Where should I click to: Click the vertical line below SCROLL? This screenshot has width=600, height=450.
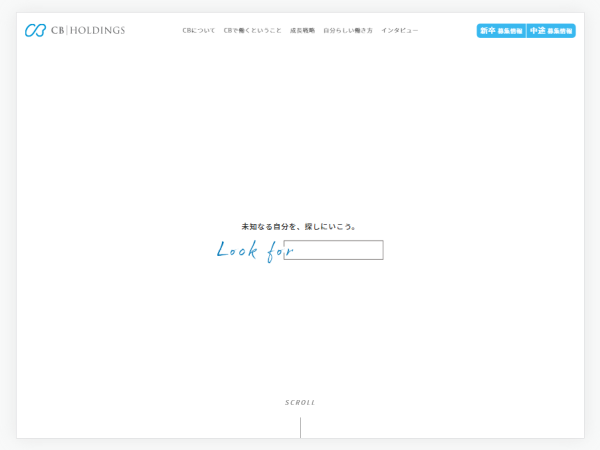click(x=300, y=427)
